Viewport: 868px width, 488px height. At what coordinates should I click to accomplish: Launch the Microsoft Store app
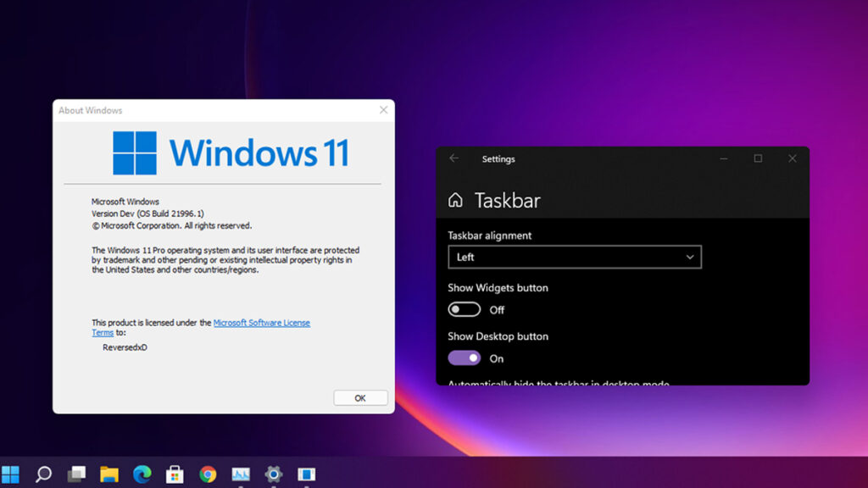coord(175,474)
